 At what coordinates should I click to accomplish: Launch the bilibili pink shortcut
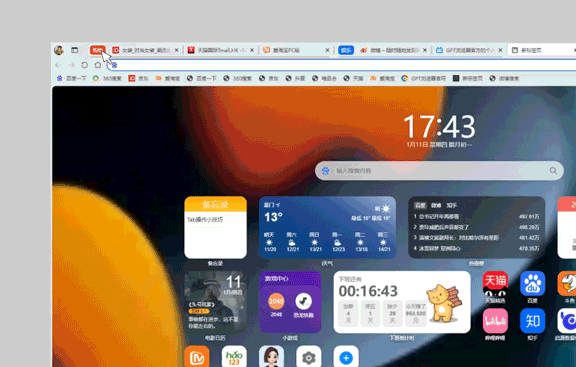pos(495,321)
